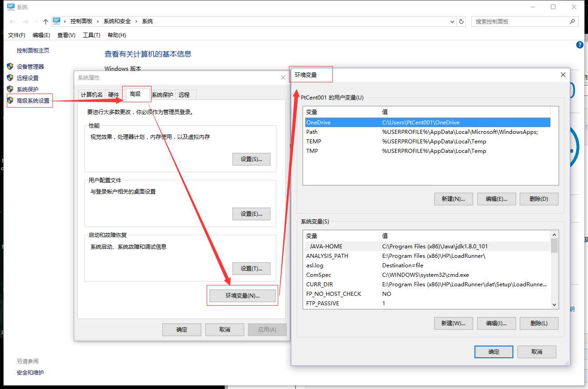Go up one level with the up arrow
This screenshot has height=389, width=588.
(45, 21)
